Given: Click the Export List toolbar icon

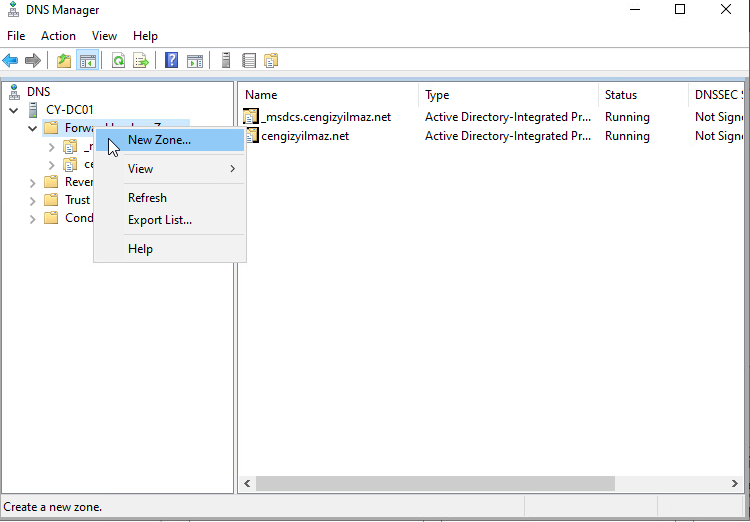Looking at the screenshot, I should click(141, 61).
